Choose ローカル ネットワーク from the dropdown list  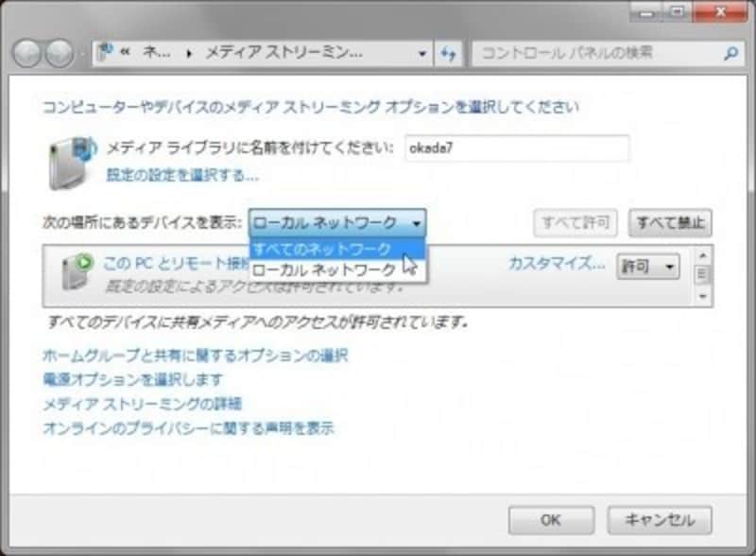coord(337,269)
